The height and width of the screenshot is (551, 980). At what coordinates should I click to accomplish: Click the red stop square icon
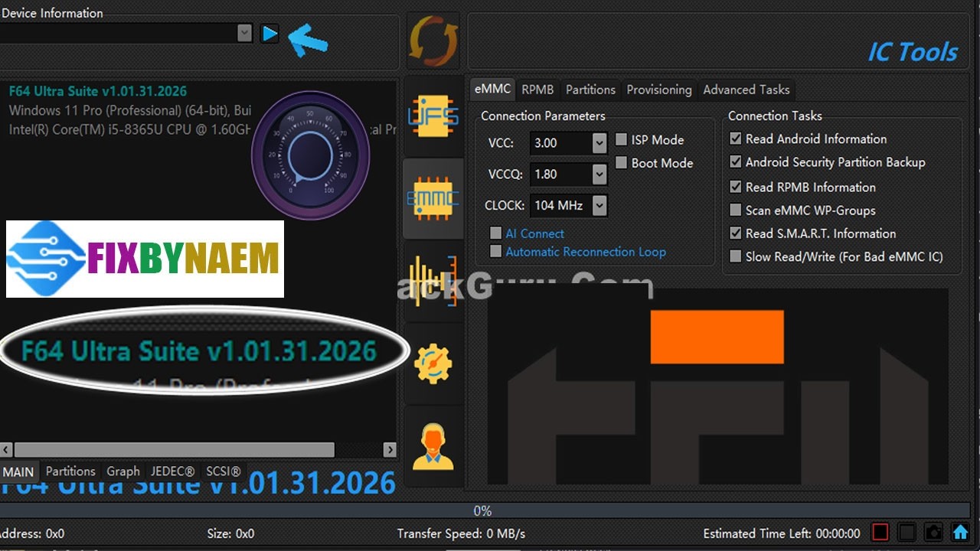(880, 532)
